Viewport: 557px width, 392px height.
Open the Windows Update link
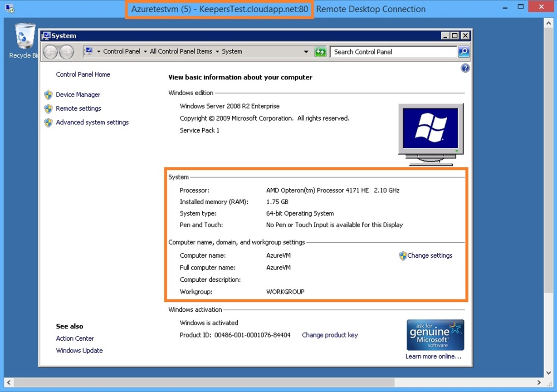79,350
